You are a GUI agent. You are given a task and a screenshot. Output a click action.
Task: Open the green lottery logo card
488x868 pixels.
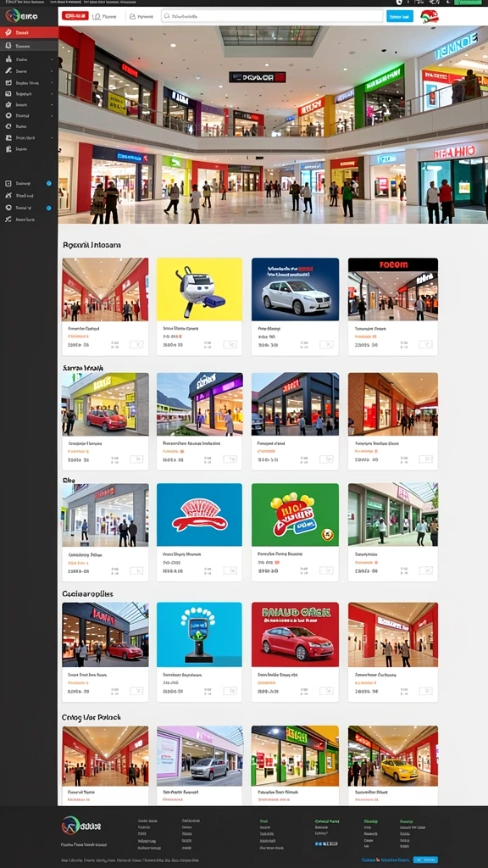tap(295, 532)
